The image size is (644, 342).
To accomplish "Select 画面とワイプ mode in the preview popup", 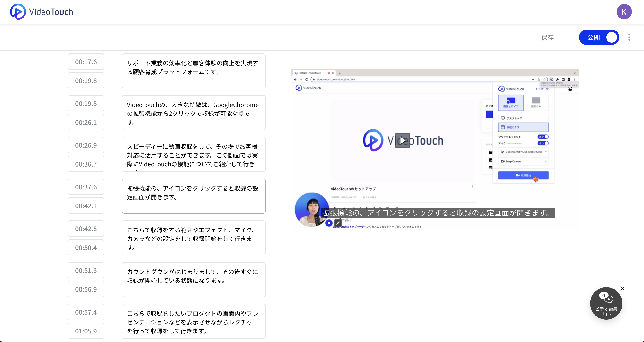I will [x=510, y=103].
